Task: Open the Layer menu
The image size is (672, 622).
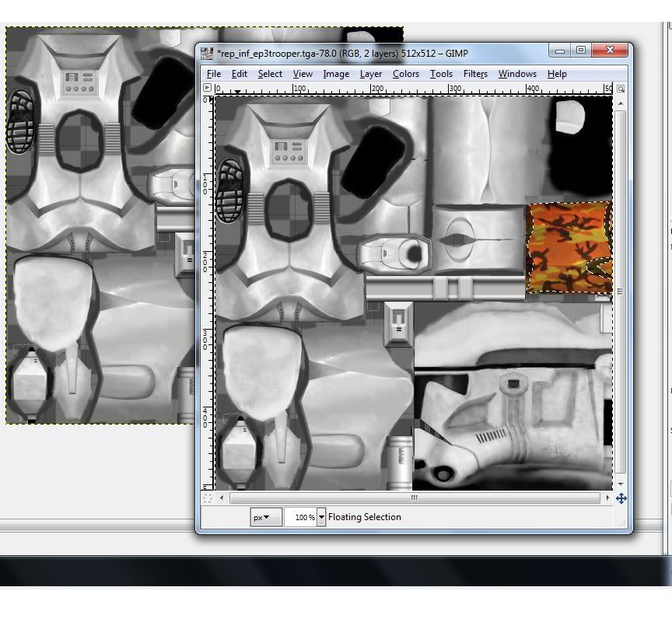Action: click(x=371, y=74)
